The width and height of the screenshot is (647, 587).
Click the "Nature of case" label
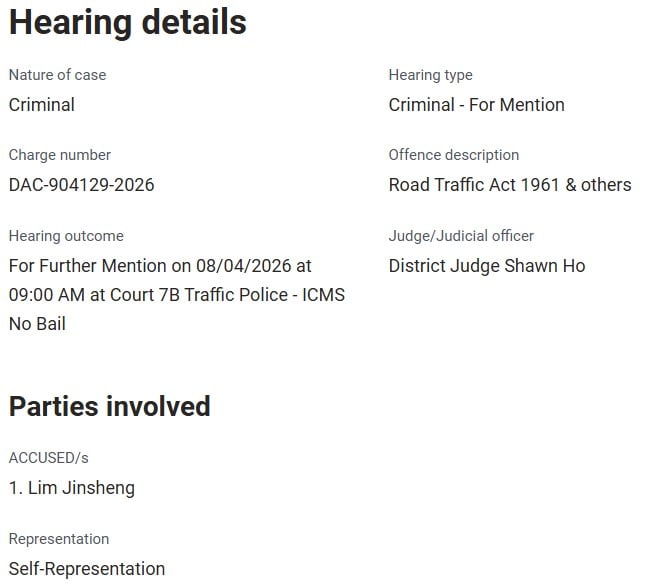[57, 75]
